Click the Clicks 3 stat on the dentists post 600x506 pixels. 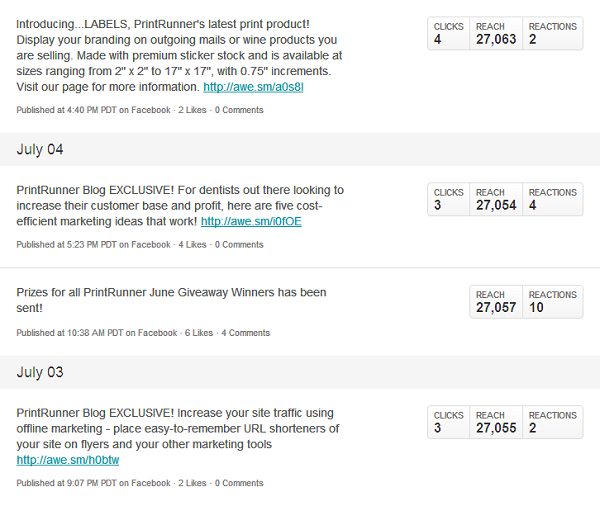[x=448, y=199]
